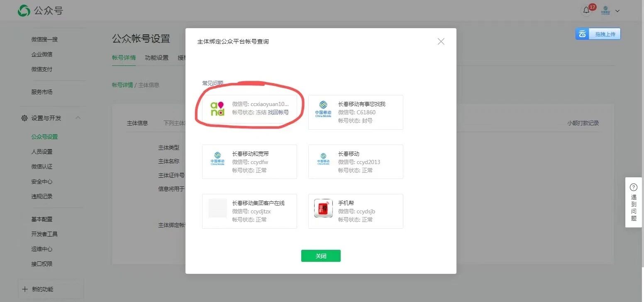Click the 常见问题 label in the dialog
This screenshot has width=644, height=302.
(x=212, y=83)
